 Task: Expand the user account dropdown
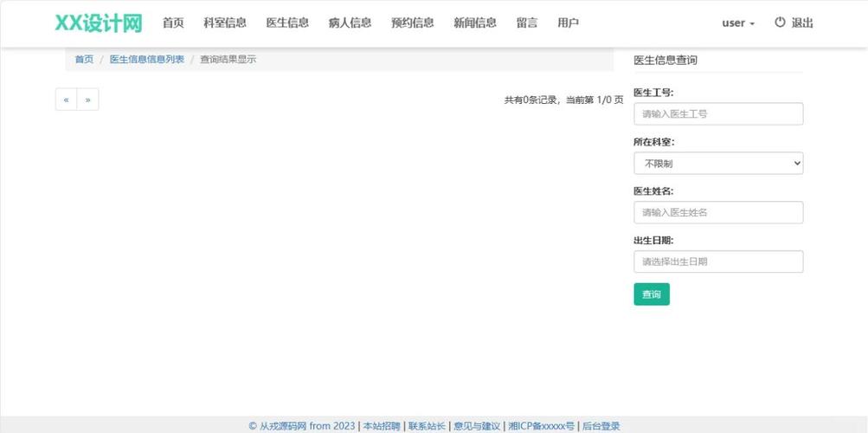pos(738,23)
